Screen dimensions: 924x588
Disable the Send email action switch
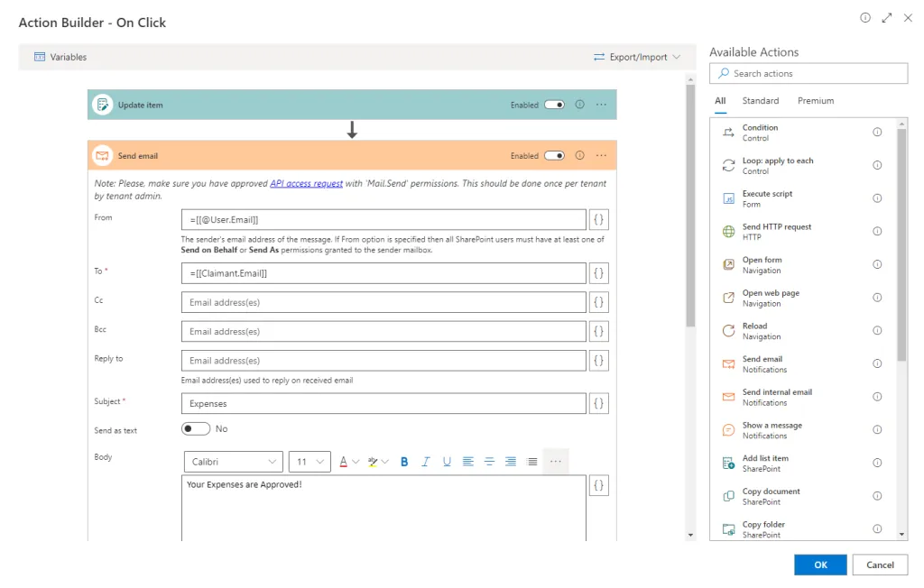coord(554,155)
